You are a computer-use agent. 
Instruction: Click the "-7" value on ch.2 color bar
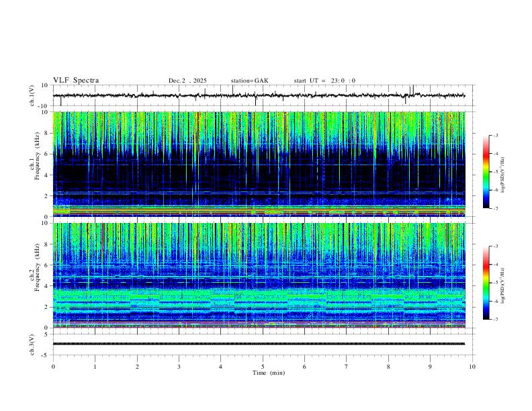click(495, 320)
